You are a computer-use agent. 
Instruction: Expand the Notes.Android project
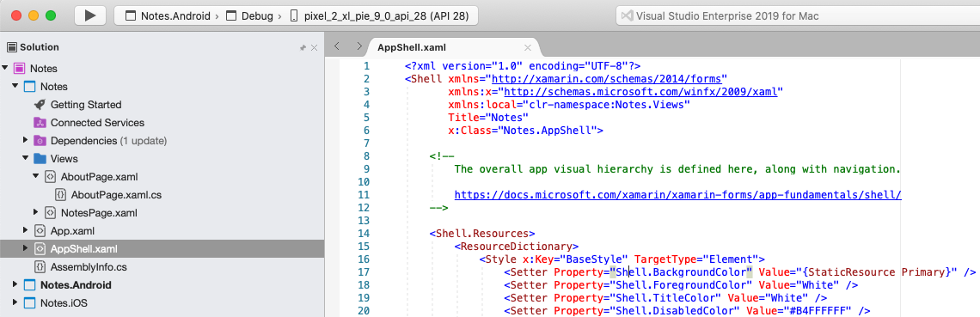15,285
